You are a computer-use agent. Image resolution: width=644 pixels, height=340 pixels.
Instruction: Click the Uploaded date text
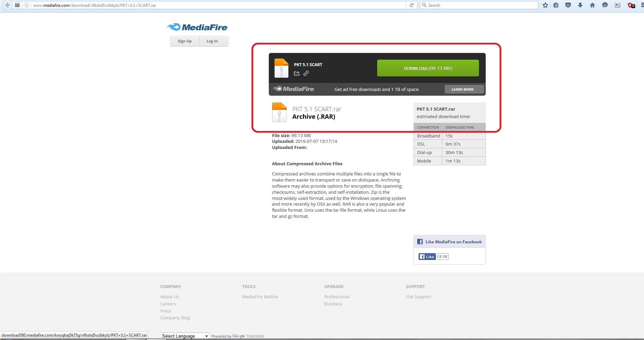[x=304, y=141]
